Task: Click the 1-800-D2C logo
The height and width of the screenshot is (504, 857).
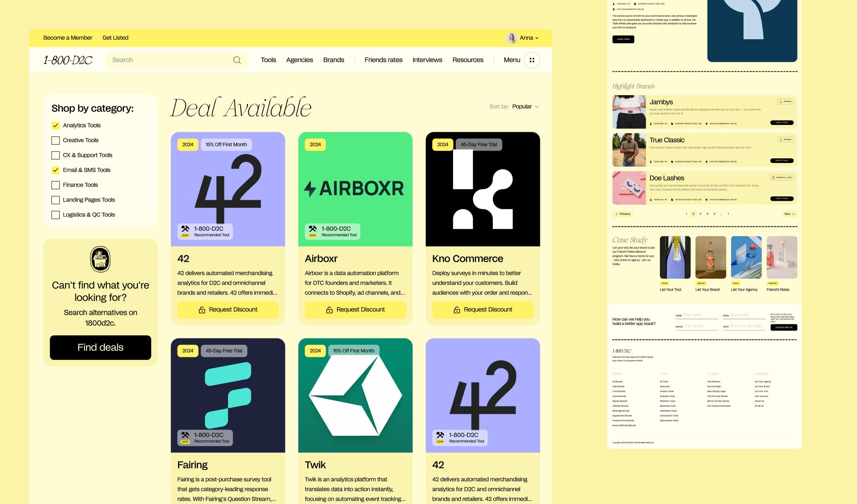Action: (x=68, y=60)
